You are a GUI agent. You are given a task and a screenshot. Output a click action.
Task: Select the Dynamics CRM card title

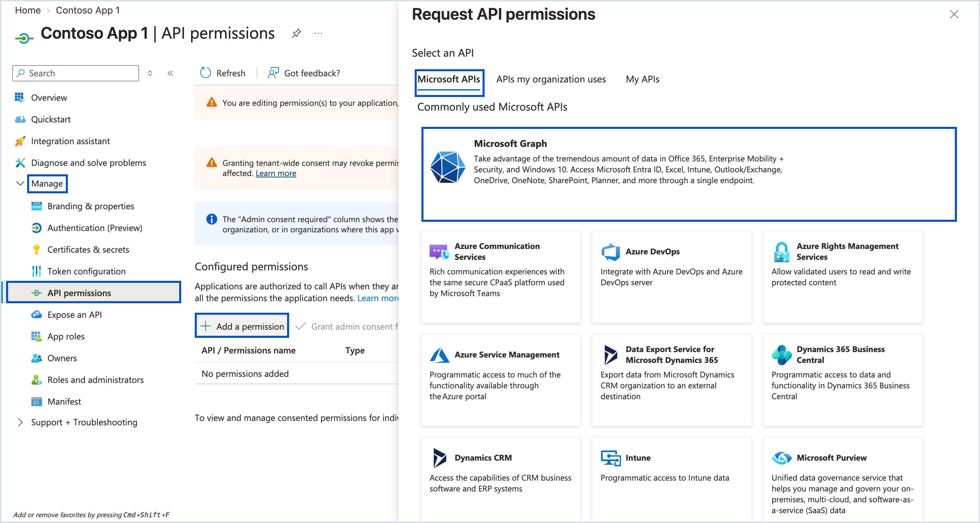(483, 458)
